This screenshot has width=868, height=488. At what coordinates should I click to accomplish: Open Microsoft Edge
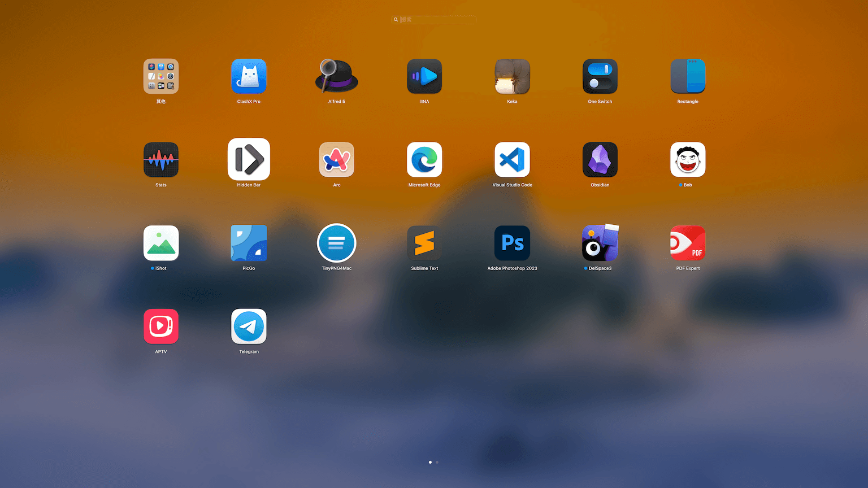pos(424,160)
